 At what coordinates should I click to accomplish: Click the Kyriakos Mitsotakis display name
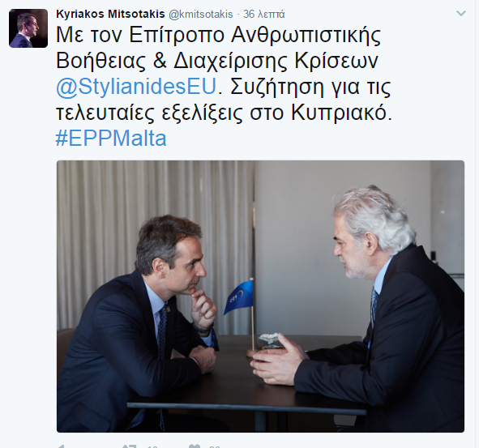pos(110,14)
